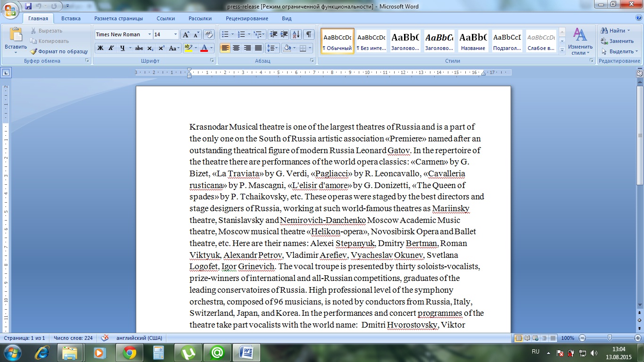Toggle bold (Ж) formatting
The image size is (644, 362).
tap(100, 48)
